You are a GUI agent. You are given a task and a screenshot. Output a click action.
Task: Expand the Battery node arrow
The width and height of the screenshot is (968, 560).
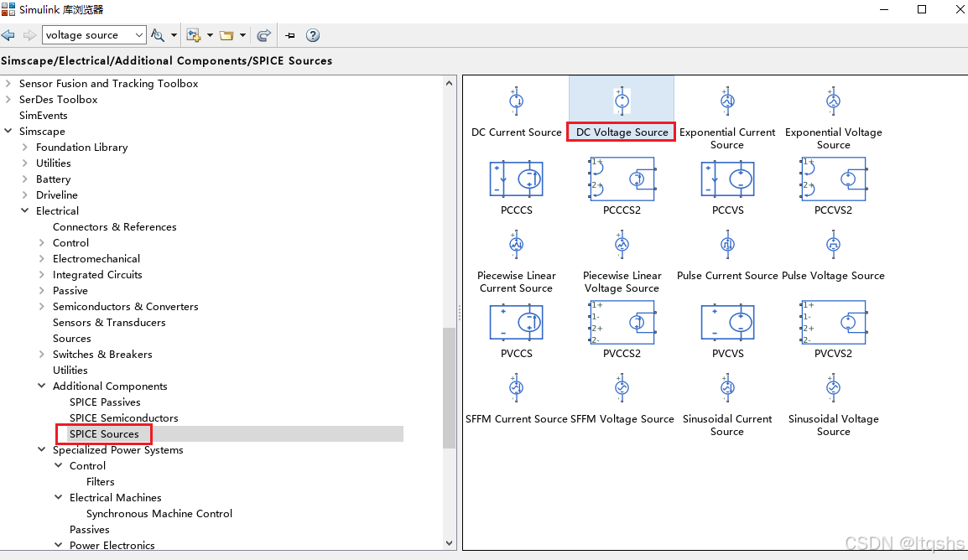pyautogui.click(x=24, y=179)
